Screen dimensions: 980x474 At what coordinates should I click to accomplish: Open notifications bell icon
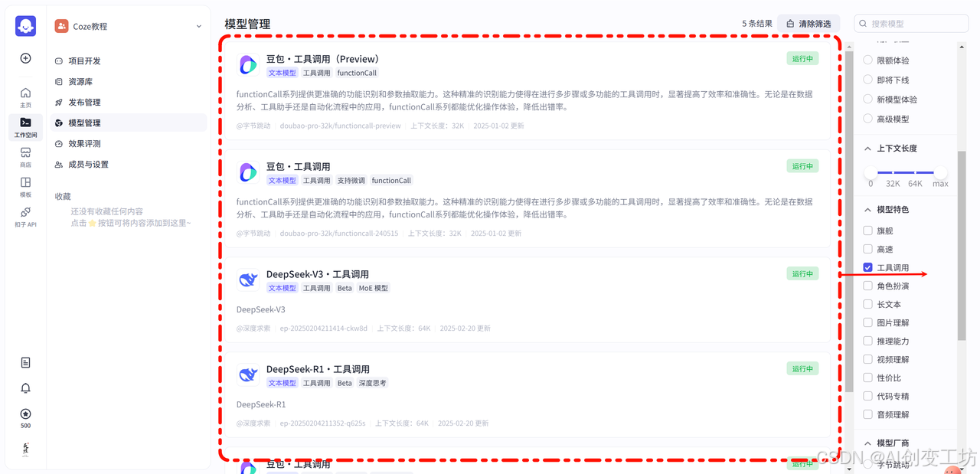(x=25, y=388)
